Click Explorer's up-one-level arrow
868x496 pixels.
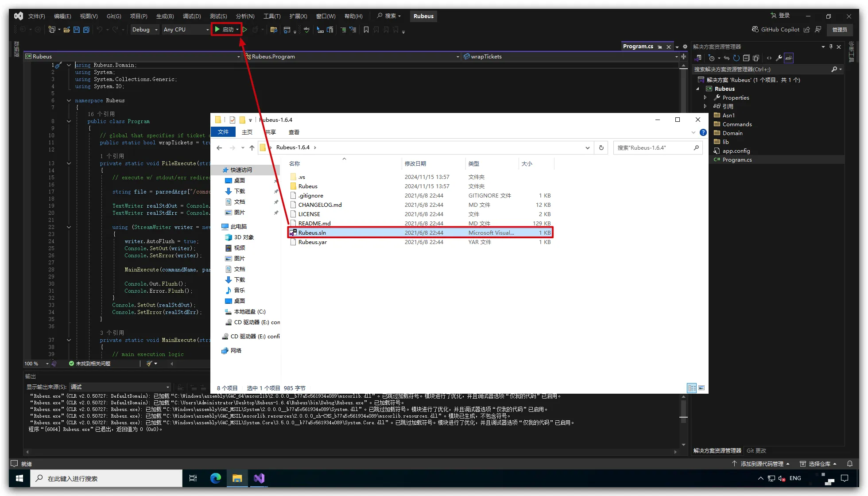coord(252,147)
